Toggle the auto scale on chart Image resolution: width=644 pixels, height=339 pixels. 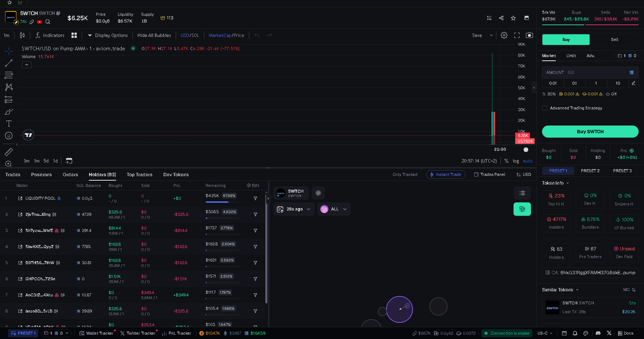528,161
